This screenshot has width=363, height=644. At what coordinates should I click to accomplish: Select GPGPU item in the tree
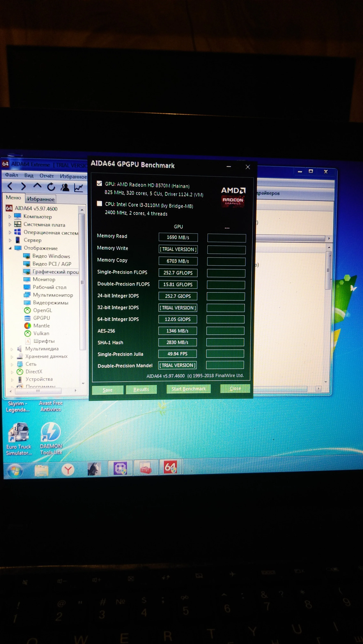pos(42,318)
